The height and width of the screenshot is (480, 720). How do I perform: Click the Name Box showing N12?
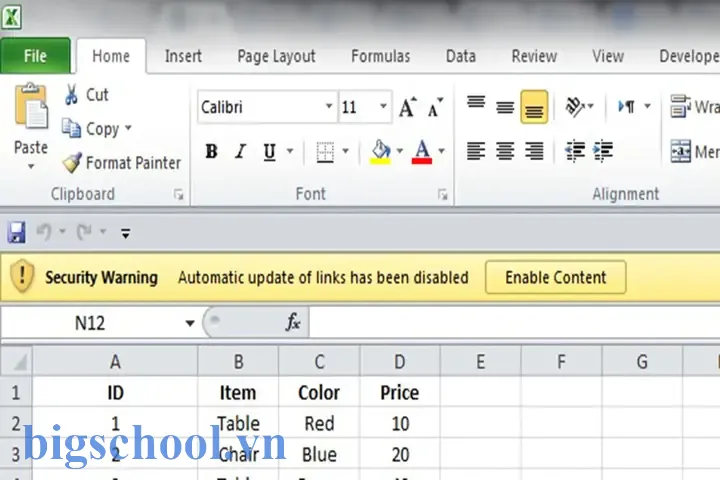[90, 323]
